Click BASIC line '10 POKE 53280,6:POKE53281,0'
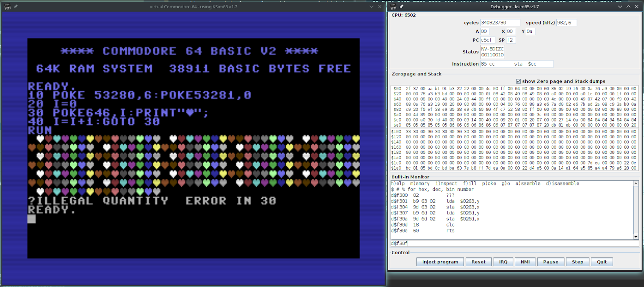 coord(140,95)
